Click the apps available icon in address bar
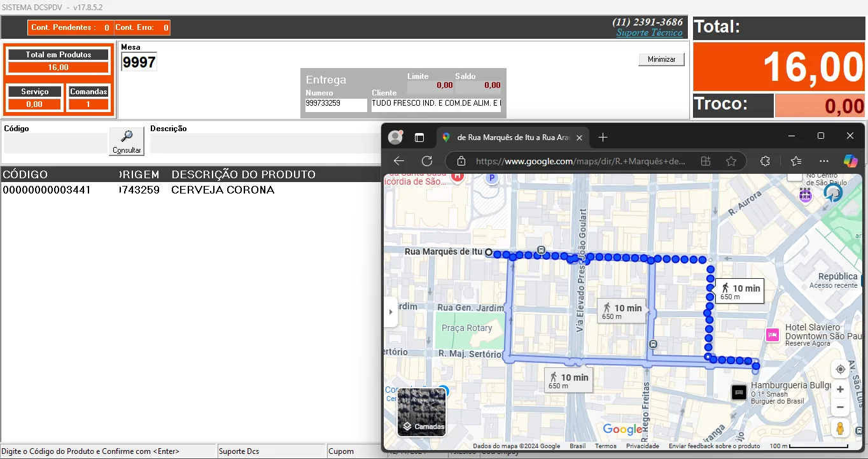 coord(706,161)
